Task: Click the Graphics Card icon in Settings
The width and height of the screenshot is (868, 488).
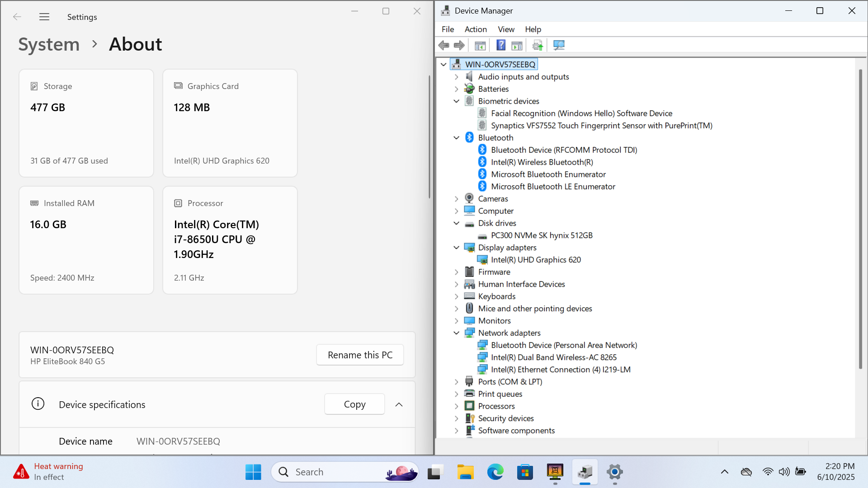Action: click(178, 86)
